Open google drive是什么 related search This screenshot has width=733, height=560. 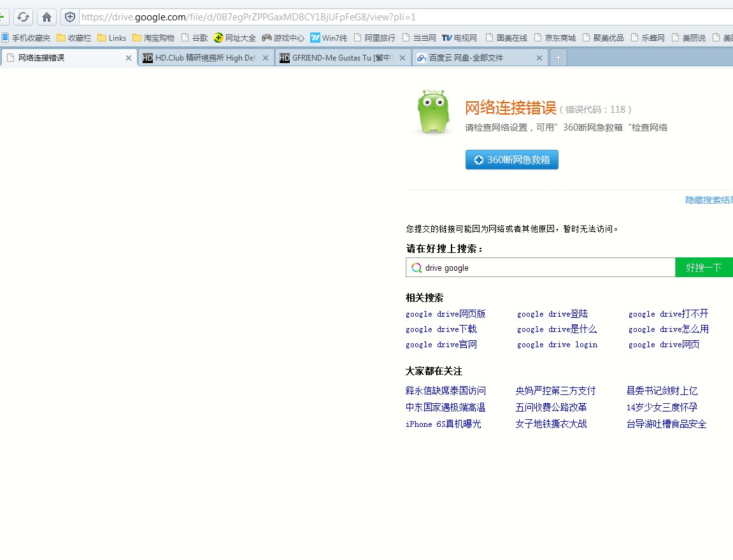(x=557, y=329)
